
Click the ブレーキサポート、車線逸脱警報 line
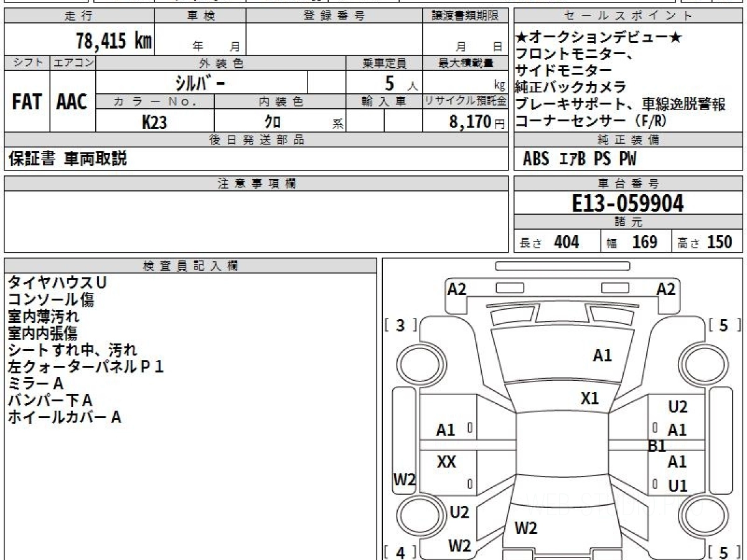621,104
